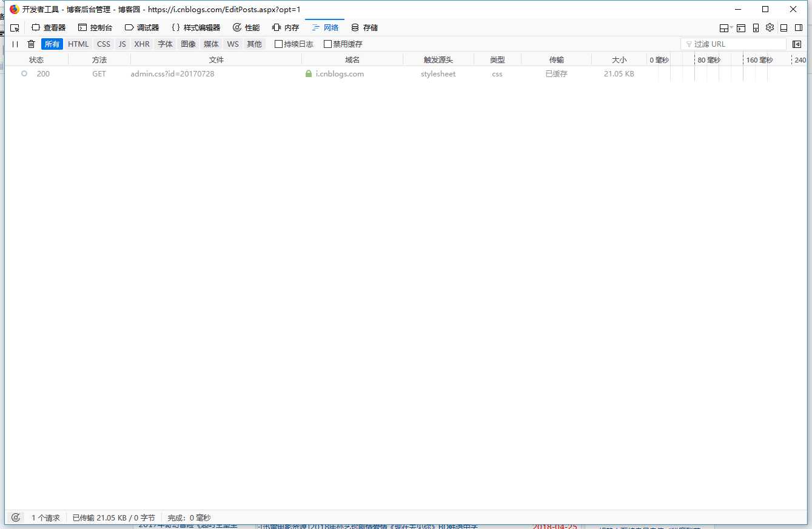Filter requests by 其他 other

pos(255,44)
